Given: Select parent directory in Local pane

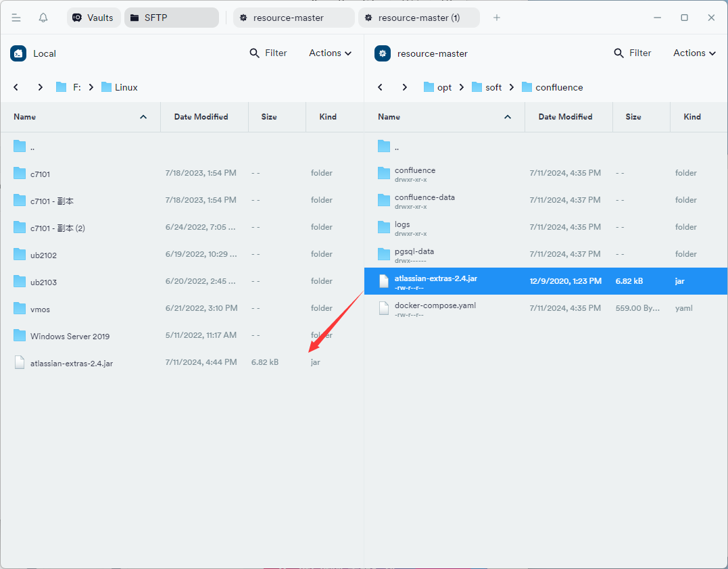Looking at the screenshot, I should (182, 147).
